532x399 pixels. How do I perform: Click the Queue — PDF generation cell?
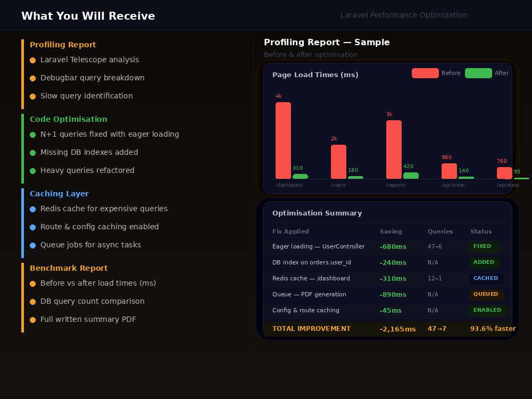[309, 294]
